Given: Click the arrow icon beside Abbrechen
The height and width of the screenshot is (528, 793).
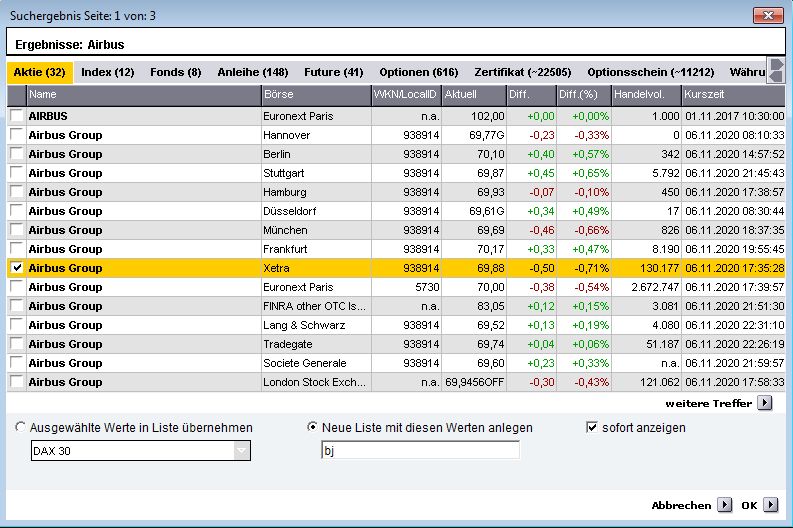Looking at the screenshot, I should pyautogui.click(x=724, y=505).
